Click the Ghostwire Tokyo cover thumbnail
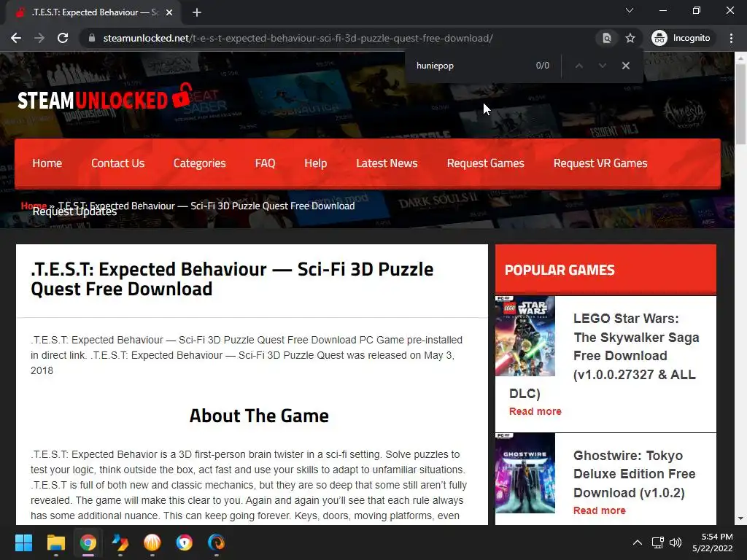 tap(525, 472)
